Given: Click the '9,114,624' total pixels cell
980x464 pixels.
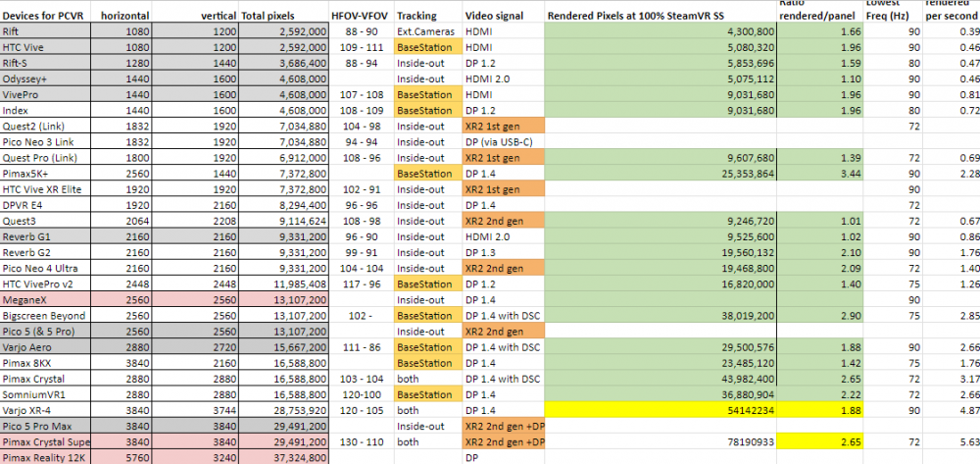Looking at the screenshot, I should coord(283,221).
